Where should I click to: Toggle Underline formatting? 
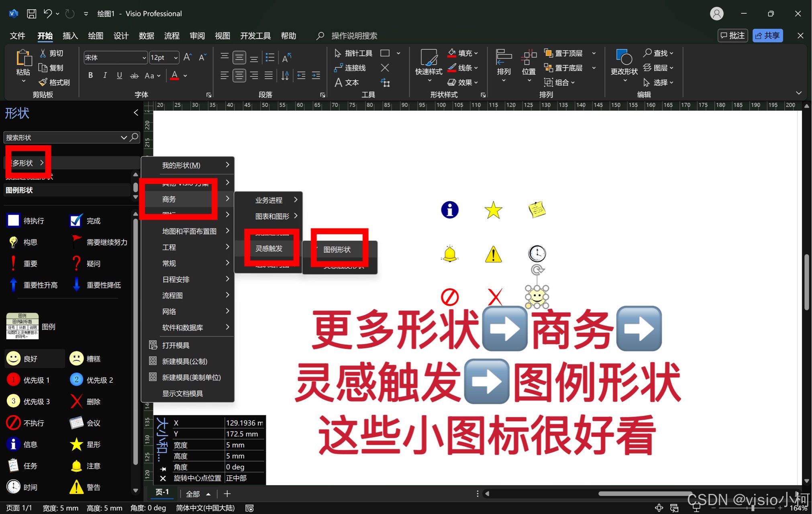tap(119, 75)
